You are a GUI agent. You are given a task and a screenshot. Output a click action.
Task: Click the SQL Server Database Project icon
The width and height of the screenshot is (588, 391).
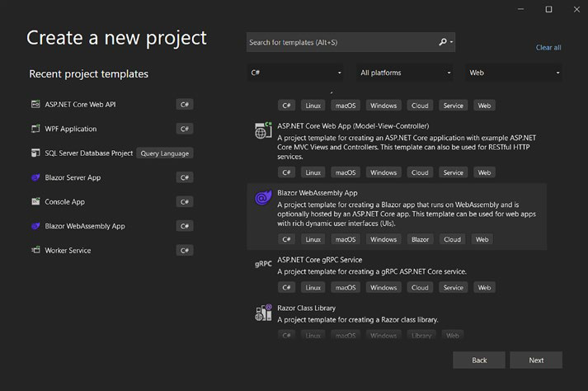35,153
